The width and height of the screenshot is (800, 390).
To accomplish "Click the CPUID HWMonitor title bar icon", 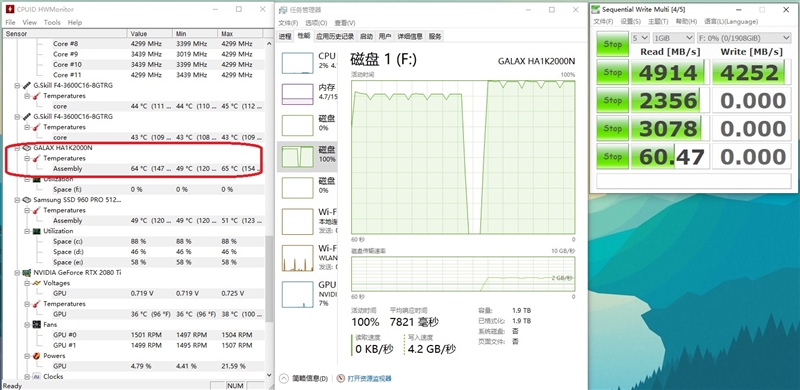I will [10, 9].
